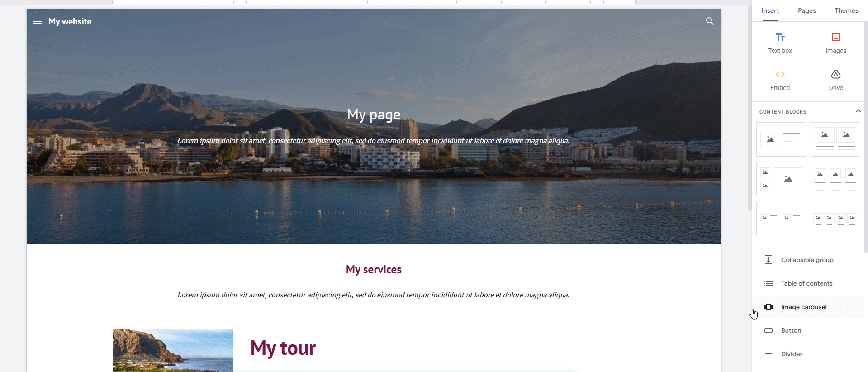Add an Image carousel

tap(808, 307)
